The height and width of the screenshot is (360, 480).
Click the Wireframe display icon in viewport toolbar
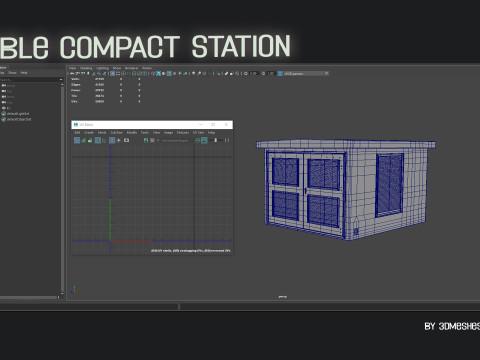(153, 73)
